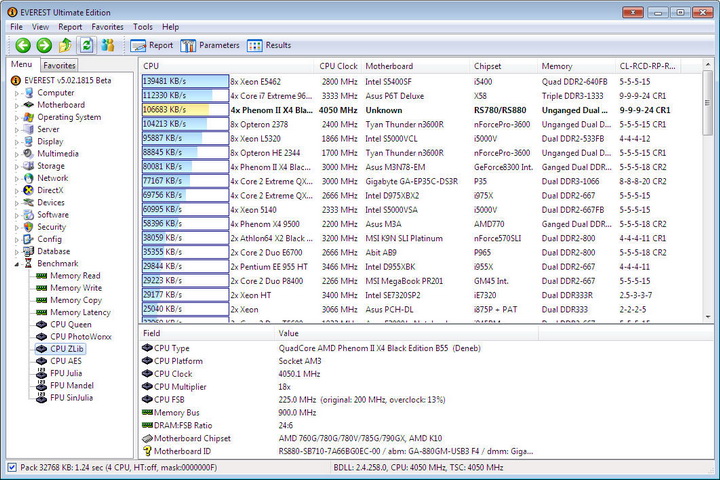Switch to the Menu tab
The image size is (720, 480).
pyautogui.click(x=22, y=64)
